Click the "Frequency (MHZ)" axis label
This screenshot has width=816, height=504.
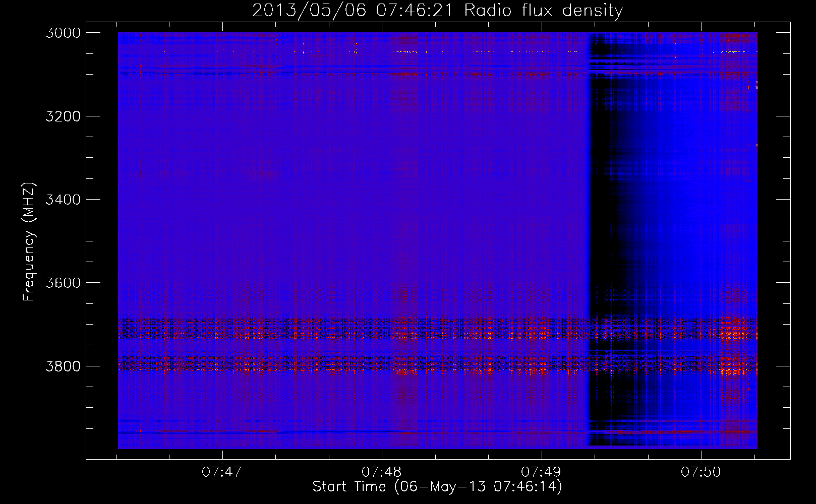point(29,242)
